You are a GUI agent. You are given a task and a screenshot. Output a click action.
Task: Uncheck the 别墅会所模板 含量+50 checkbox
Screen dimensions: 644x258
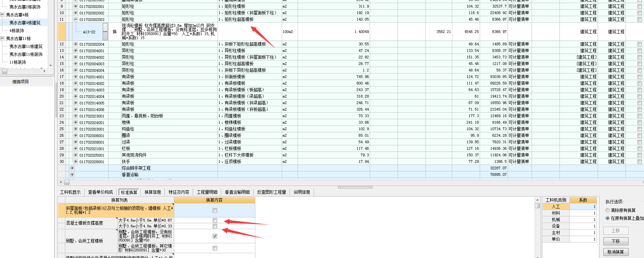pyautogui.click(x=215, y=236)
